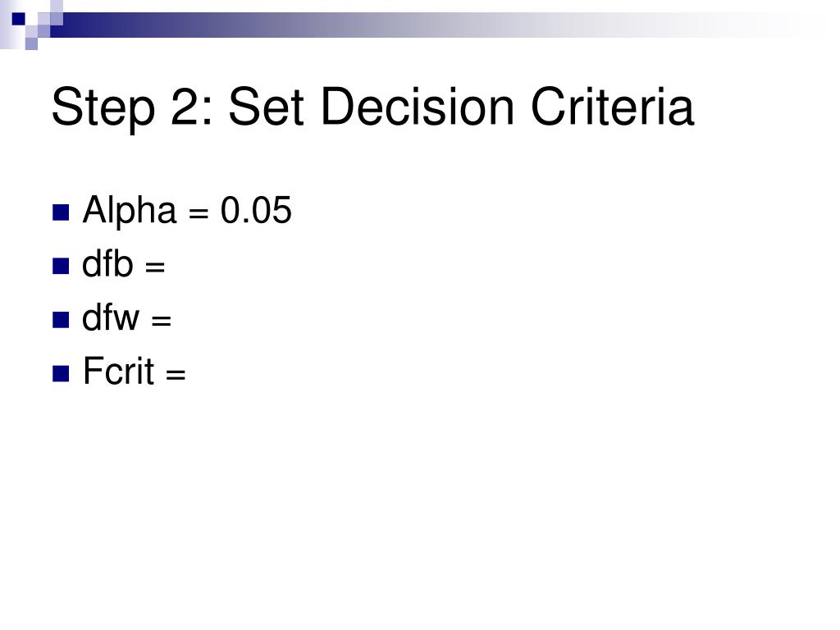Viewport: 840px width, 630px height.
Task: Click the square bullet beside Fcrit
Action: [61, 373]
